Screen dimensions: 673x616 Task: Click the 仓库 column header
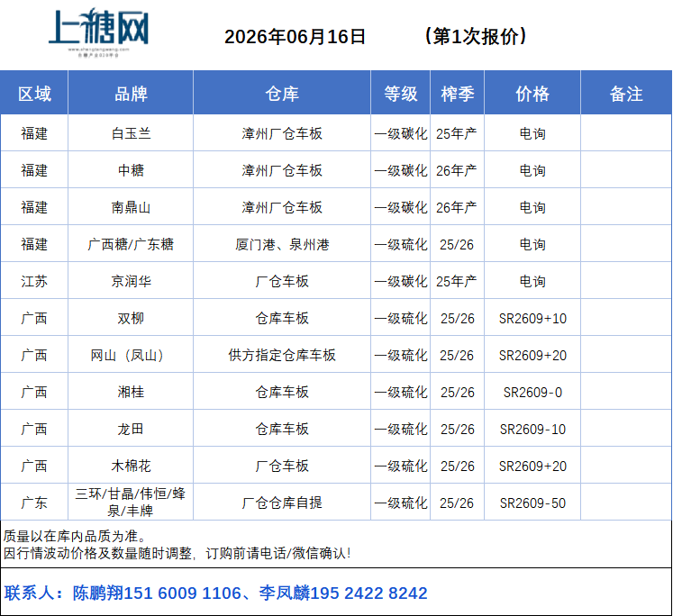[282, 93]
